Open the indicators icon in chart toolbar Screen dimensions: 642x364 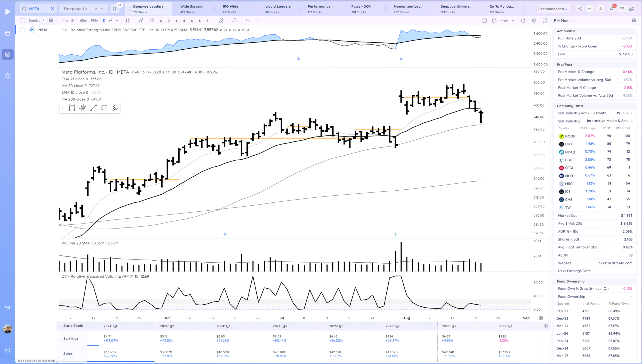pos(141,21)
